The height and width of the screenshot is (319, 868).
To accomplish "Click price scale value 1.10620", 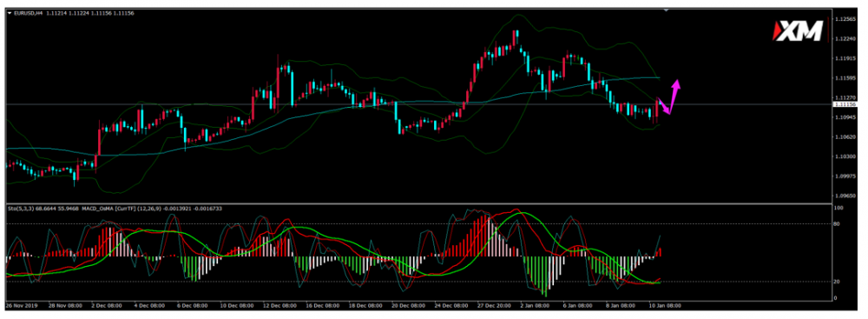I will (x=846, y=137).
